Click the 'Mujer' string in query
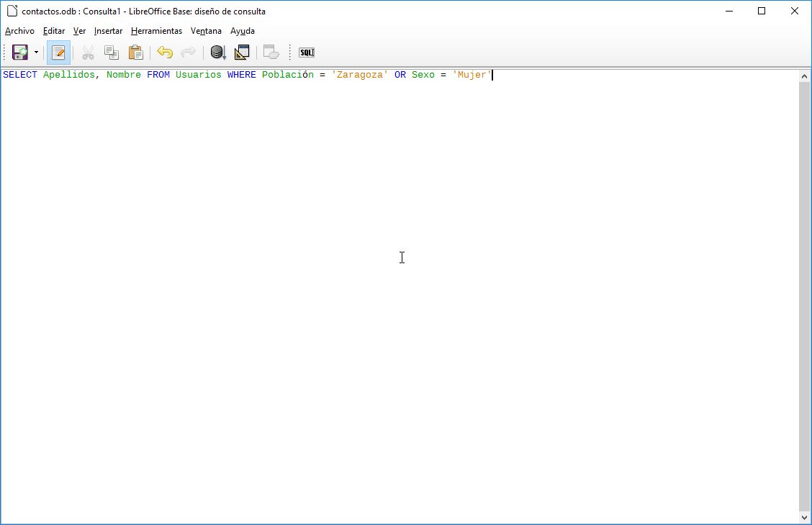812x525 pixels. click(472, 75)
